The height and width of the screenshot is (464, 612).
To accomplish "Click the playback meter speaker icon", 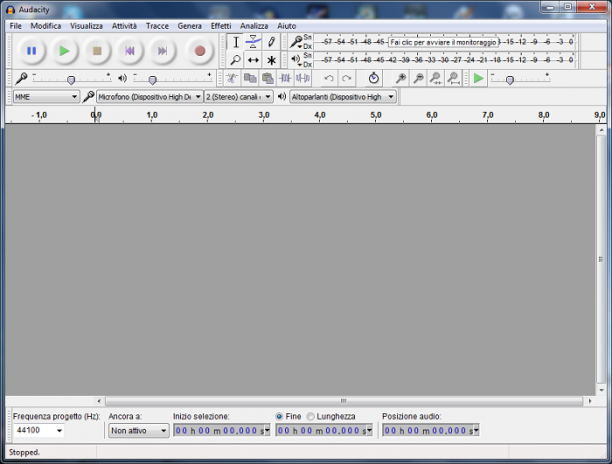I will [x=296, y=60].
